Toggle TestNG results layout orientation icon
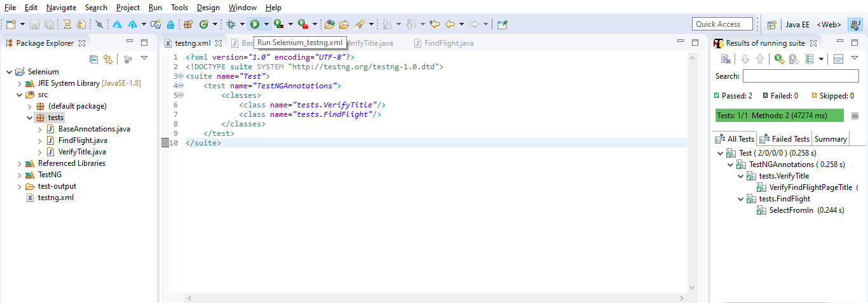 837,59
